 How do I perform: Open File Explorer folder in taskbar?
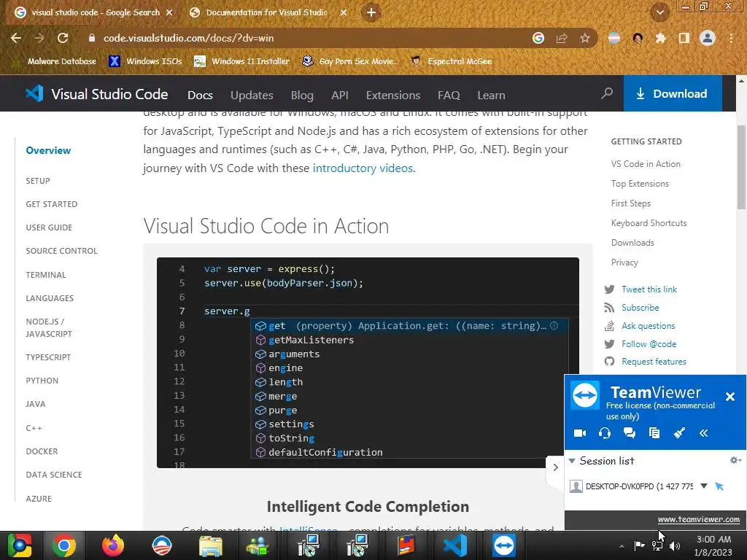coord(210,545)
